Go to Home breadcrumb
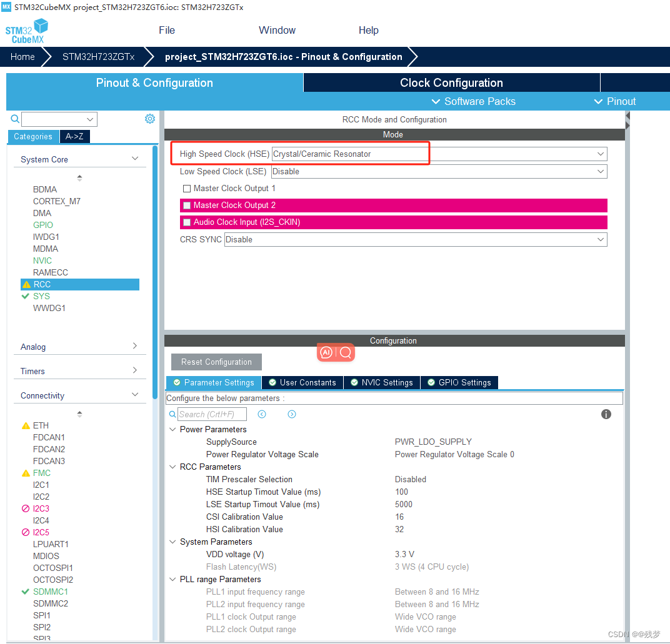 22,57
